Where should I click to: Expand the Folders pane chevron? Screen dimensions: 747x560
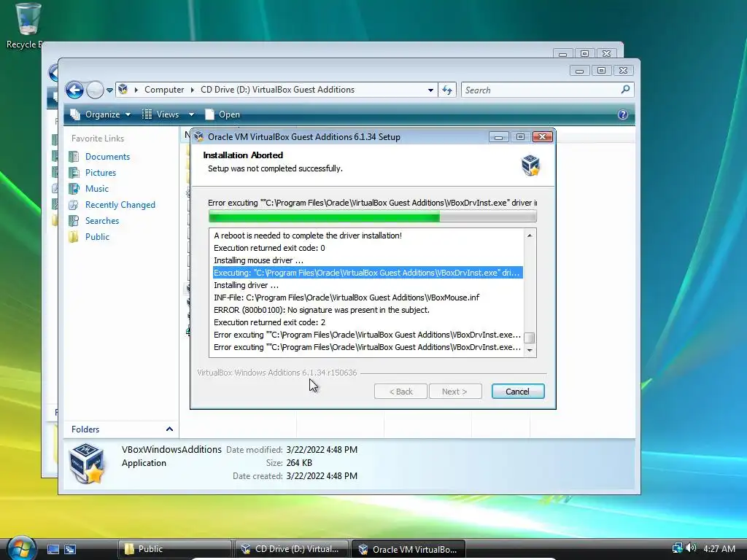coord(169,429)
